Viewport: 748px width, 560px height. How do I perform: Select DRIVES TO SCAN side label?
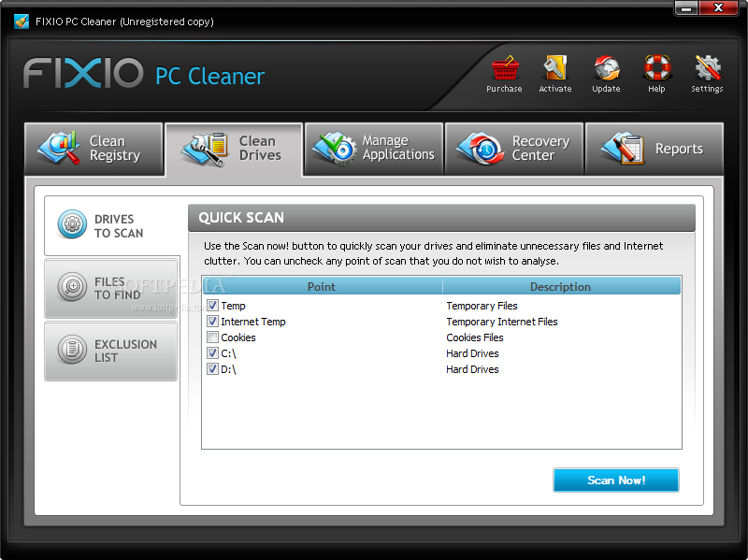click(119, 226)
